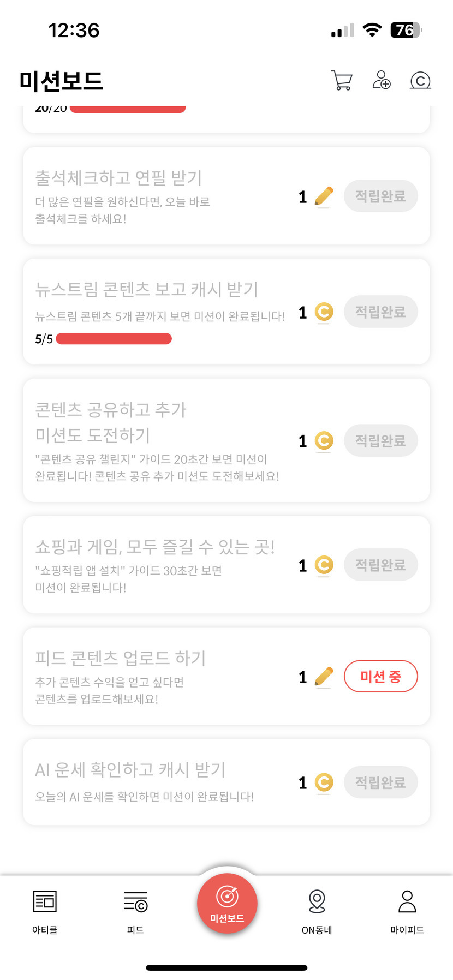Tap 적립완료 for the AI 운세 mission
Viewport: 453px width, 980px height.
pyautogui.click(x=380, y=782)
